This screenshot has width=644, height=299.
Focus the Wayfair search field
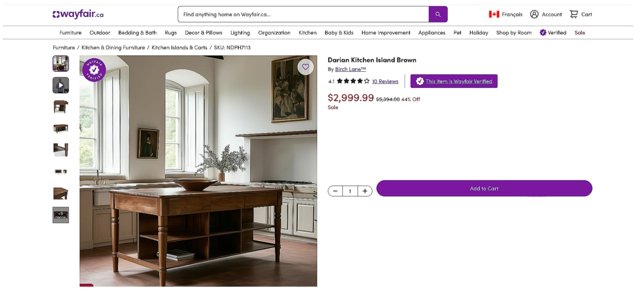pos(303,14)
